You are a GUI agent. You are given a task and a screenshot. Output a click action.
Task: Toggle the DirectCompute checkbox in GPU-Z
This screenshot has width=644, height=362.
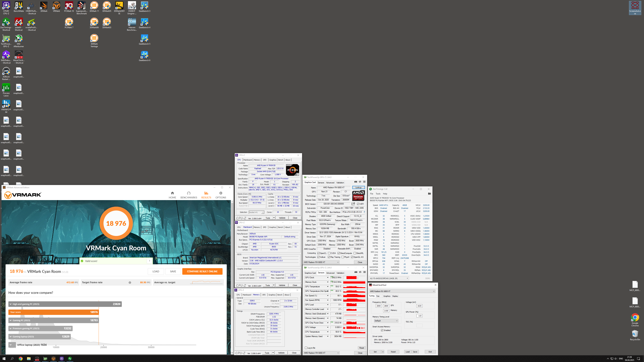pos(338,253)
